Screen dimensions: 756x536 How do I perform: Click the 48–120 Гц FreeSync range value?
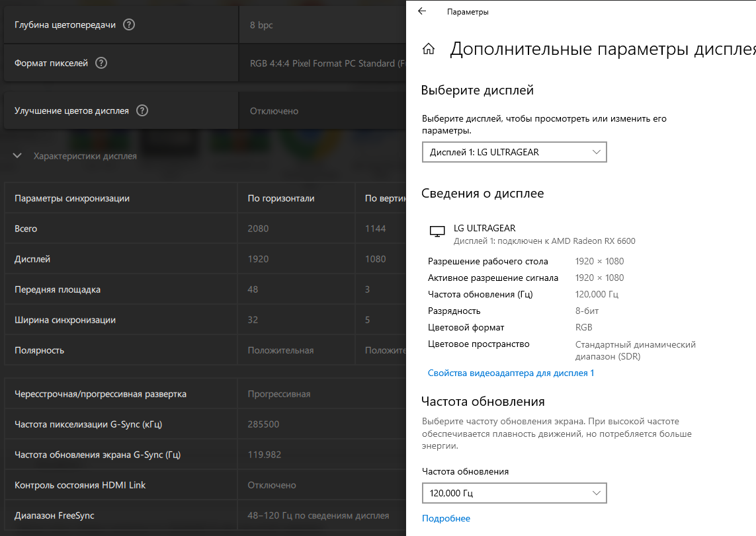318,516
